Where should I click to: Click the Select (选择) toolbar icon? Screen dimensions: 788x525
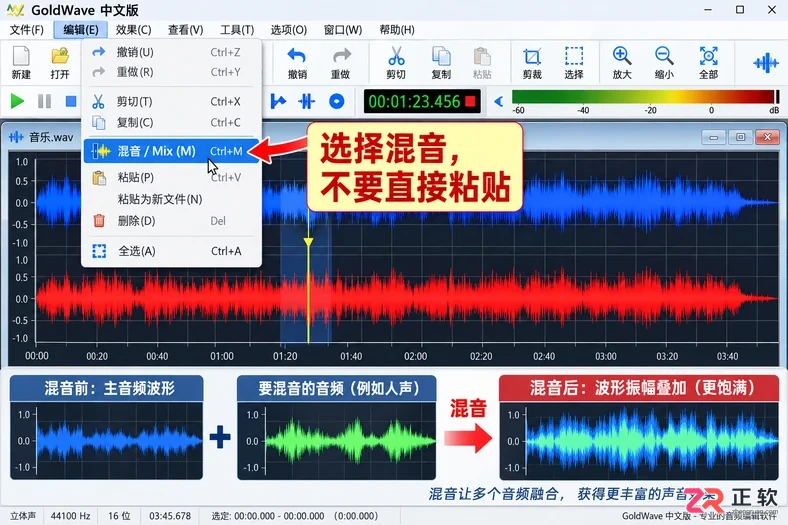pos(574,56)
